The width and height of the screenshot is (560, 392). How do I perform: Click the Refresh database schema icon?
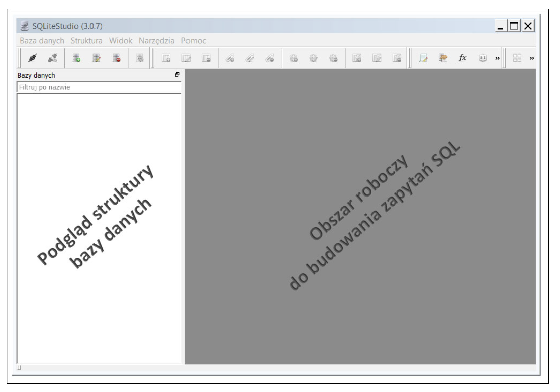click(x=141, y=58)
